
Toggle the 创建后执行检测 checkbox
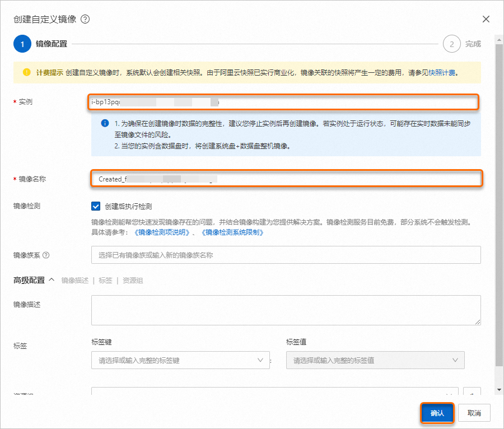96,206
